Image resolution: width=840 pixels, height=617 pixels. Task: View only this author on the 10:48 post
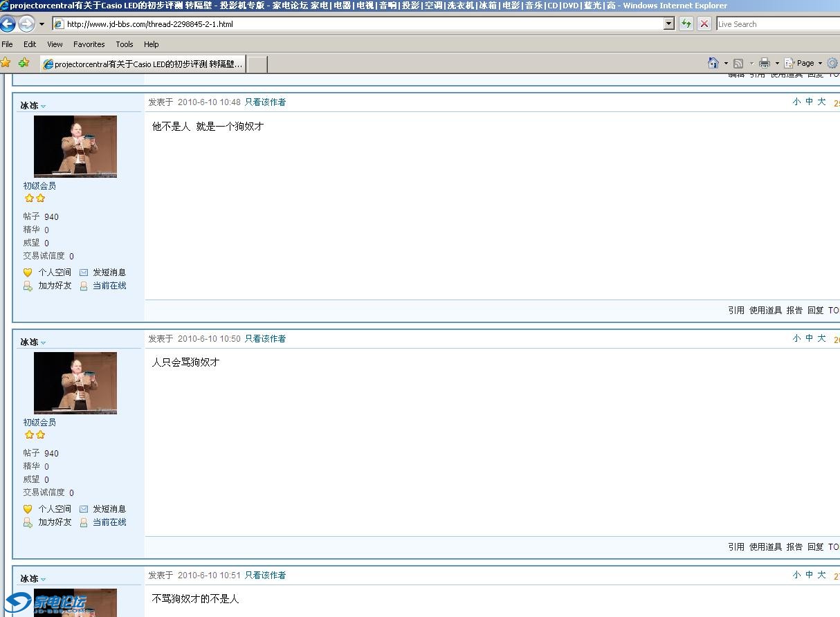click(265, 102)
